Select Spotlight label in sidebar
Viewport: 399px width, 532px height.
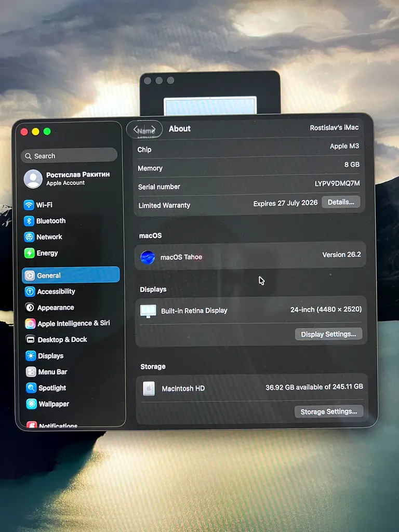(52, 388)
